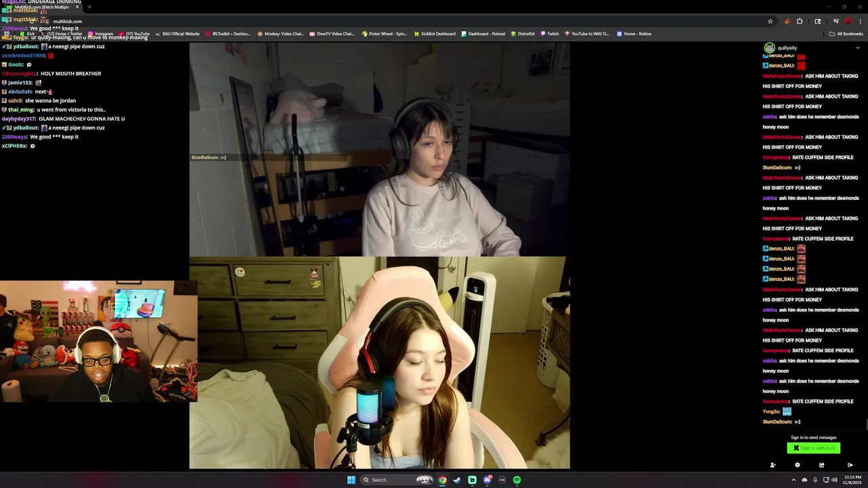Bookmark this page with the star icon
Viewport: 868px width, 488px height.
click(x=770, y=21)
